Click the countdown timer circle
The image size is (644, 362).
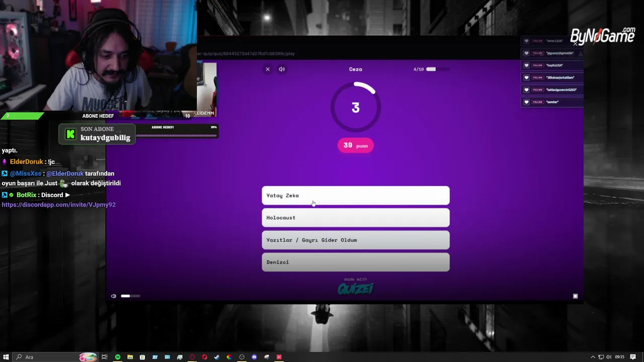tap(356, 107)
